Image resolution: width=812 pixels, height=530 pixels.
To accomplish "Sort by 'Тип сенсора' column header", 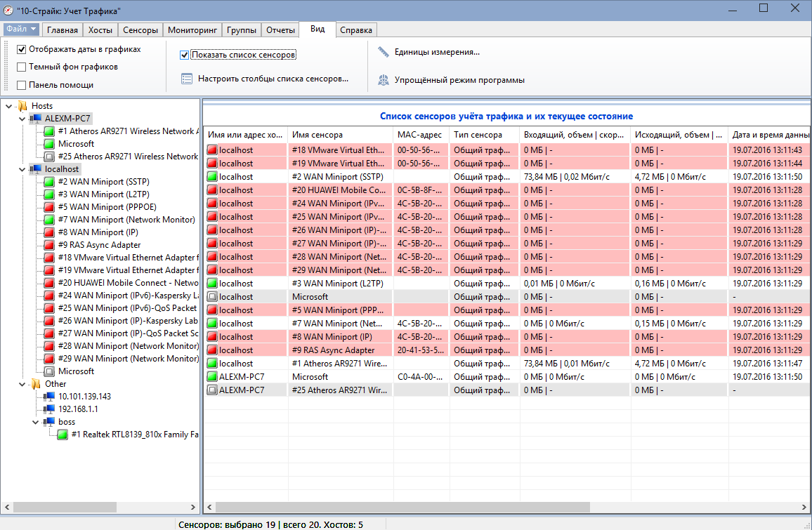I will 484,135.
